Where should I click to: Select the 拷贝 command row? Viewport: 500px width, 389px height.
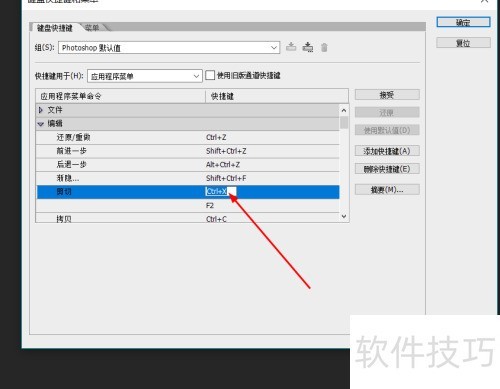[x=188, y=218]
